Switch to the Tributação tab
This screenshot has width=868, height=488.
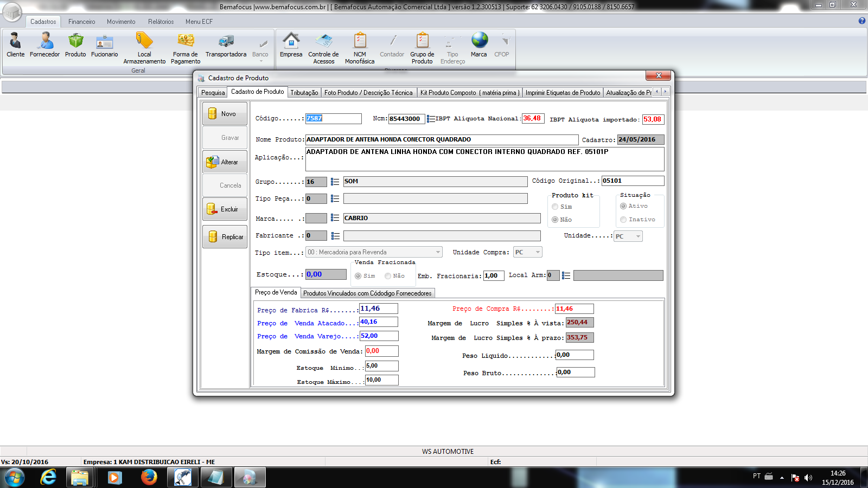pos(304,93)
